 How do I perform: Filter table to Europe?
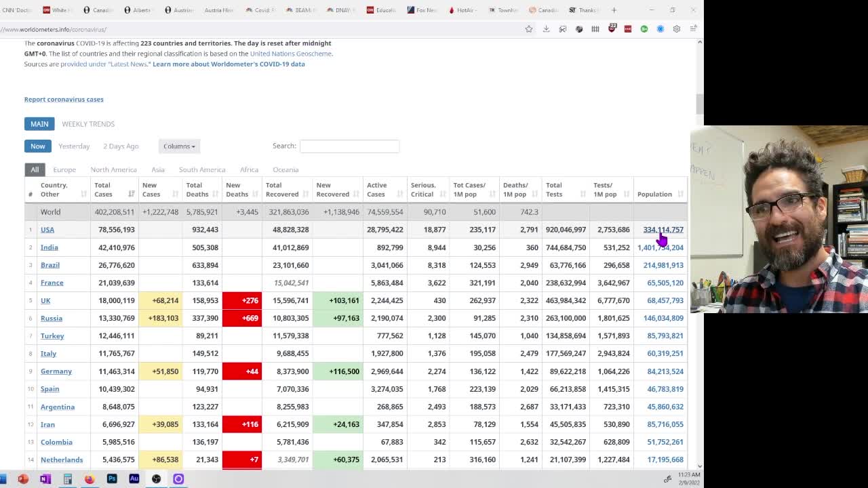click(x=64, y=169)
